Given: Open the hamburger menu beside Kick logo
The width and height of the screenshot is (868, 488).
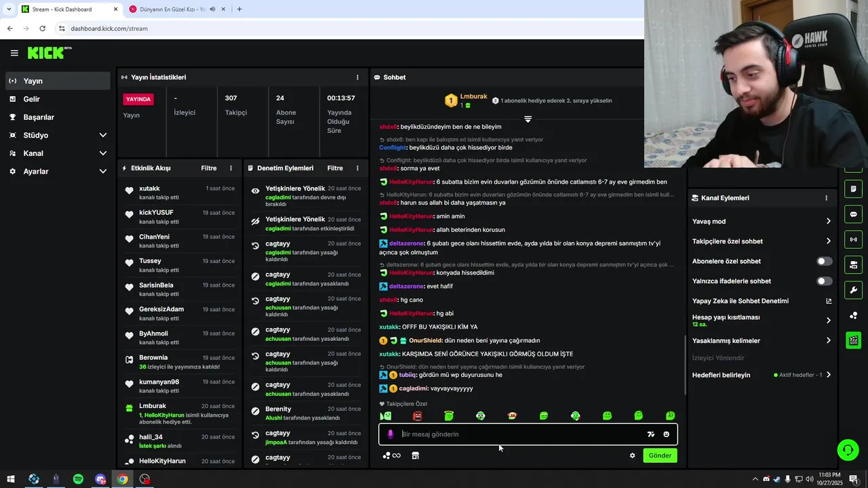Looking at the screenshot, I should 14,53.
